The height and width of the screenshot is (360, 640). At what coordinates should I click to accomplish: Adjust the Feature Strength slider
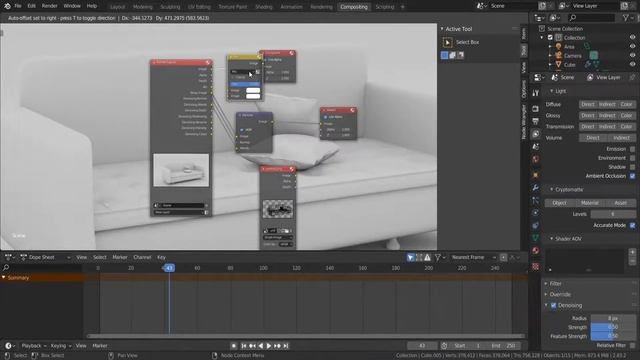(x=613, y=336)
